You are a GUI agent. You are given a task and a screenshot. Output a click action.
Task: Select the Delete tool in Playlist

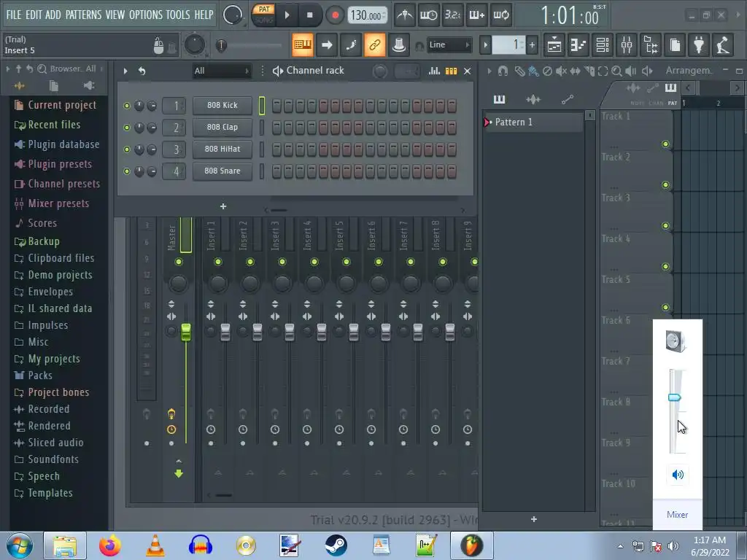pos(547,71)
